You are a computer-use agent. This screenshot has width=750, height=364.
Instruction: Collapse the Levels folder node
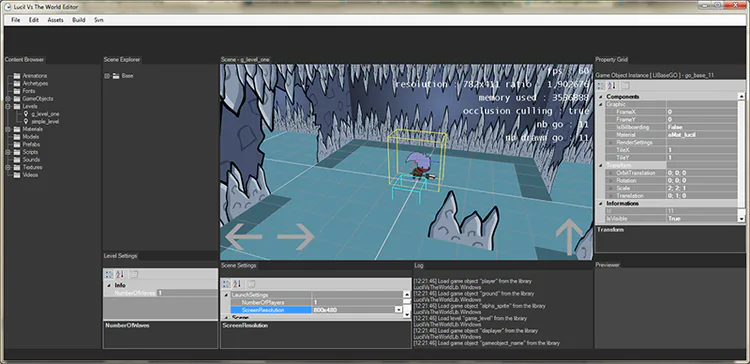pyautogui.click(x=8, y=106)
